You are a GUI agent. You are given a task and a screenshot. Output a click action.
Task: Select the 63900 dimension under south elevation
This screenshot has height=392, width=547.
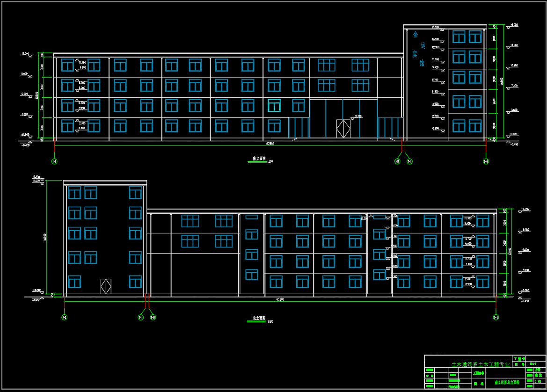pyautogui.click(x=270, y=143)
